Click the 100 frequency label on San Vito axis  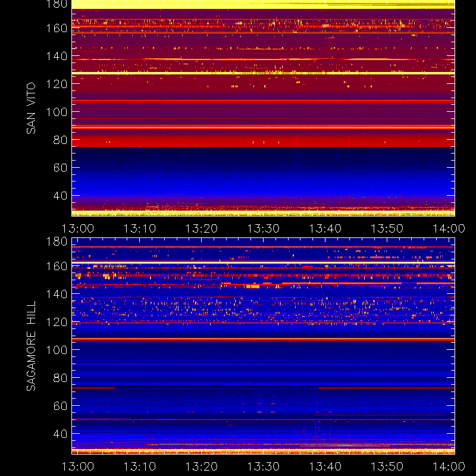57,112
